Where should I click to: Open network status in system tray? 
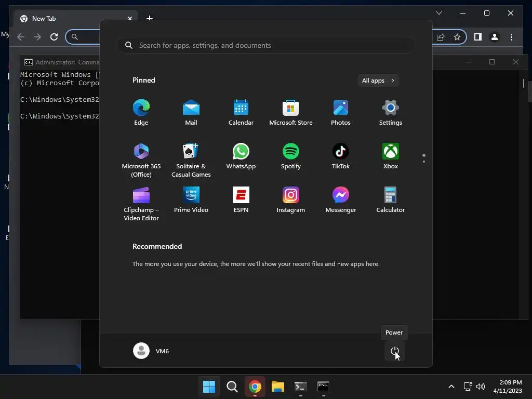coord(468,387)
